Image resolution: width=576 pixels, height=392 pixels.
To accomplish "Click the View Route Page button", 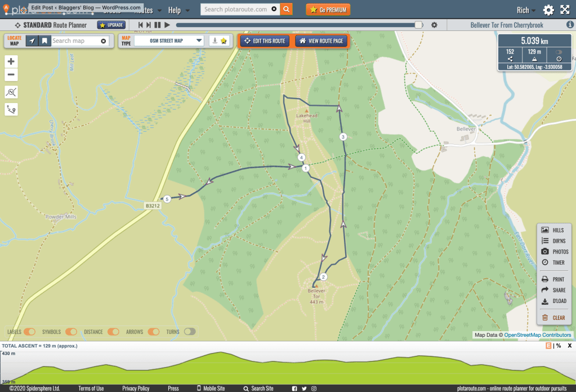I will (322, 41).
